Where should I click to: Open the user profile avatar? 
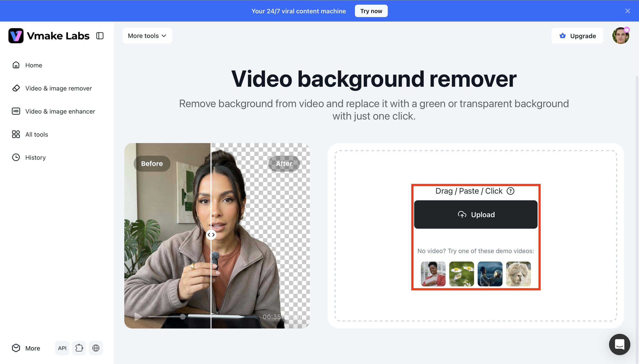point(621,36)
